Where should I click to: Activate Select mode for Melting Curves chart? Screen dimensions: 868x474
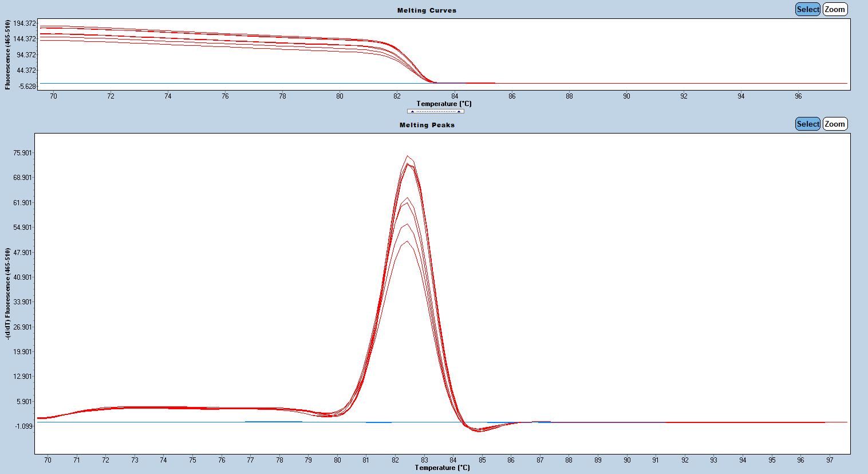(807, 9)
